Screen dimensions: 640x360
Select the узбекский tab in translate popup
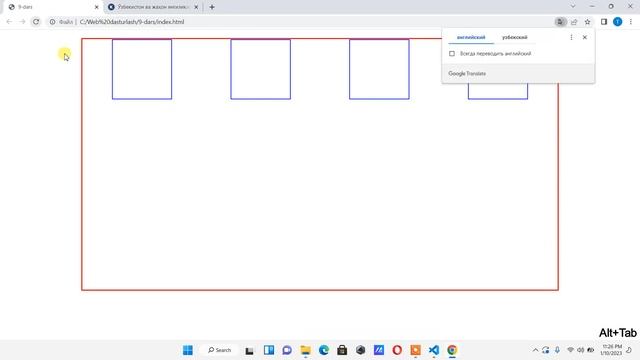click(514, 37)
